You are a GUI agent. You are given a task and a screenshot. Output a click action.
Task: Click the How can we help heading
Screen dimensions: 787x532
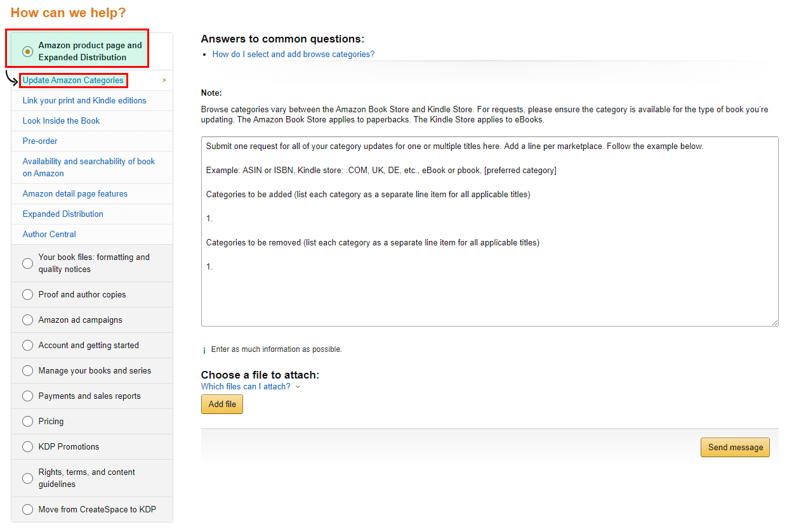tap(69, 13)
